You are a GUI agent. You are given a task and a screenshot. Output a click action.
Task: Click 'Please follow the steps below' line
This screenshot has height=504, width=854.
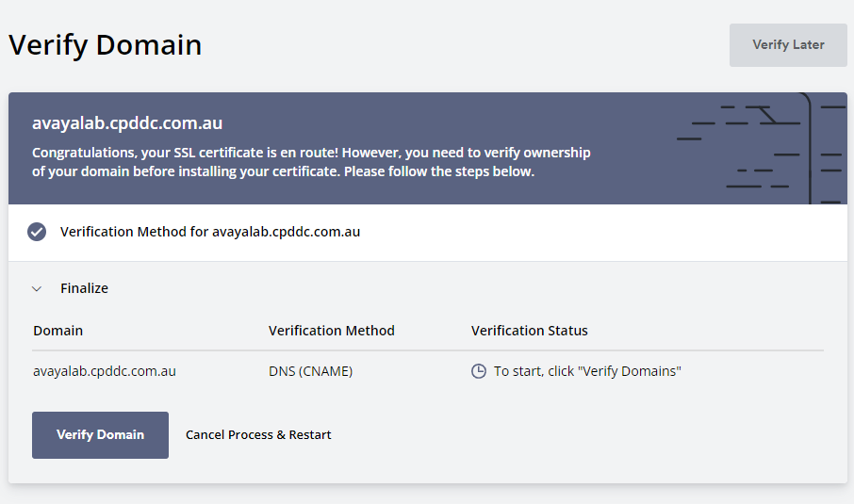pyautogui.click(x=439, y=171)
